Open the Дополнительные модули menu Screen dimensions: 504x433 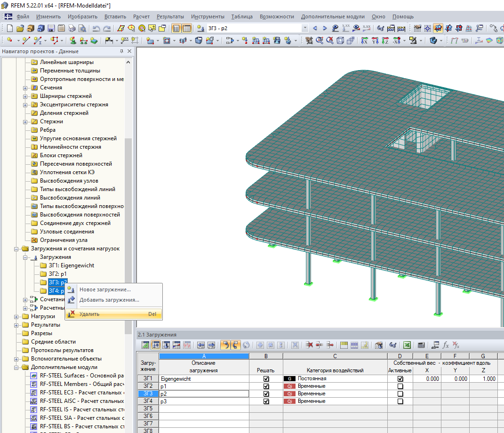click(333, 16)
